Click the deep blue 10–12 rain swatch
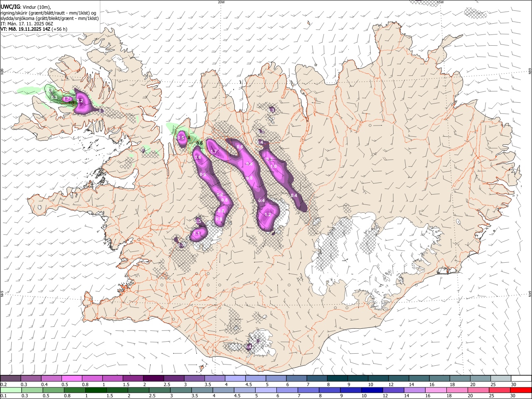 (x=372, y=390)
